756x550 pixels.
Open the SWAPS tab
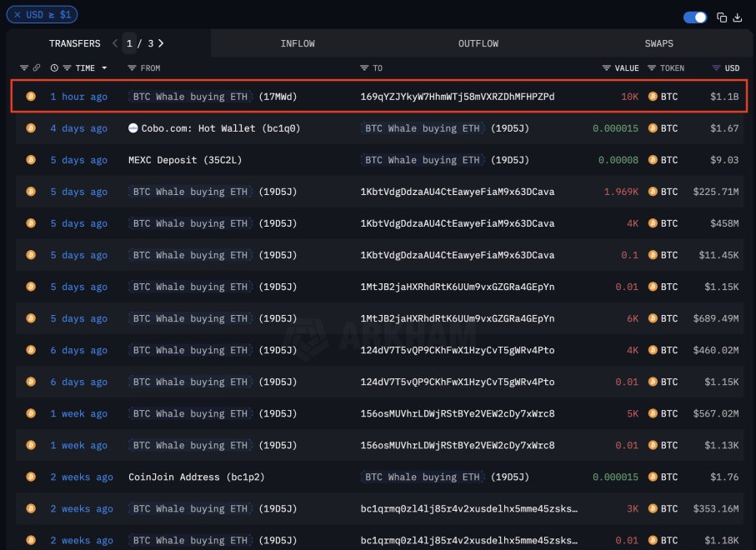tap(658, 43)
